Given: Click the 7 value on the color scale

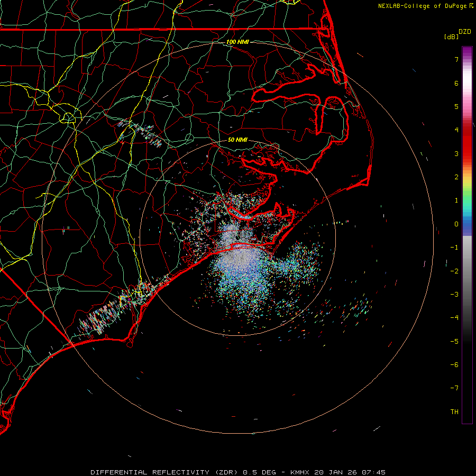Looking at the screenshot, I should [x=456, y=59].
